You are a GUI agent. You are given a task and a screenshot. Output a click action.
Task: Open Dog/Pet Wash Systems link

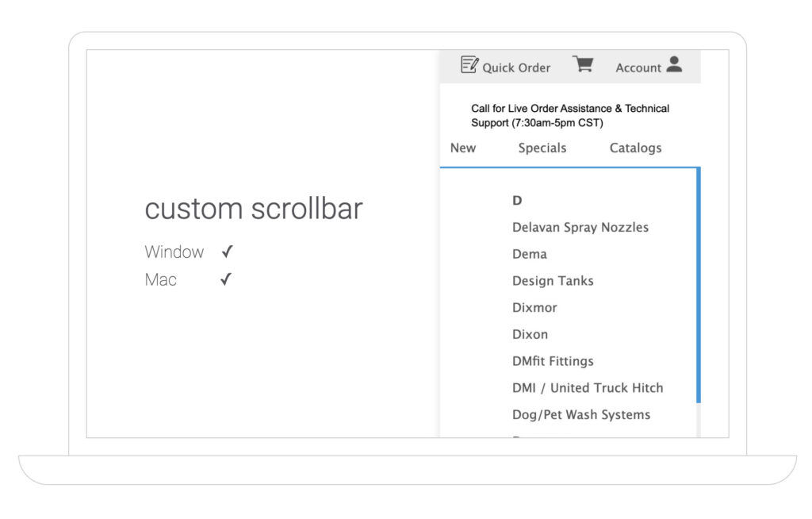(581, 414)
